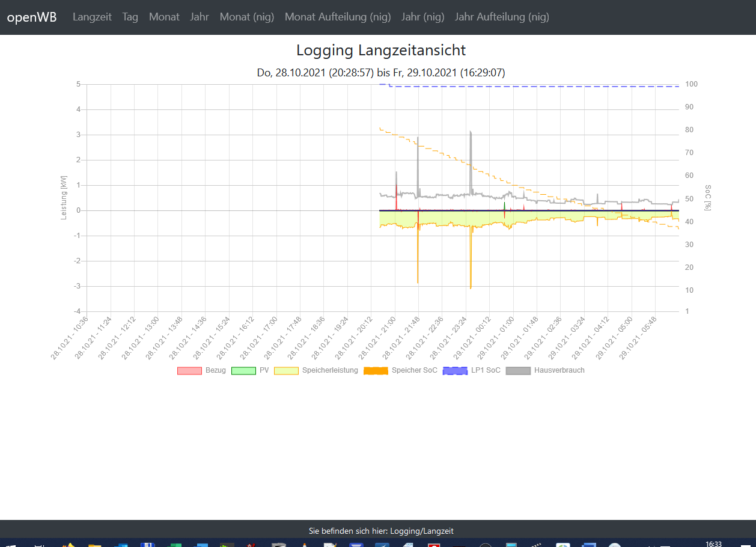Viewport: 756px width, 547px height.
Task: Click the openWB brand logo
Action: tap(32, 17)
